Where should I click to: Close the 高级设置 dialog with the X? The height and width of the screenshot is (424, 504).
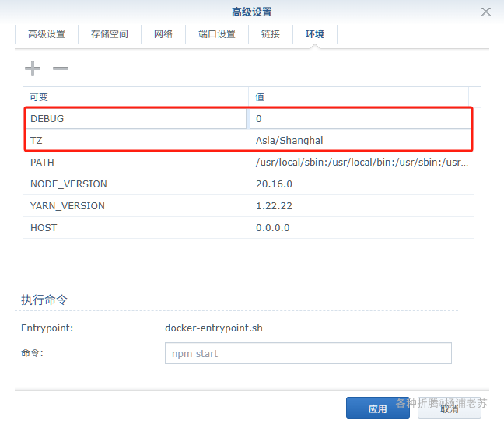click(x=485, y=12)
